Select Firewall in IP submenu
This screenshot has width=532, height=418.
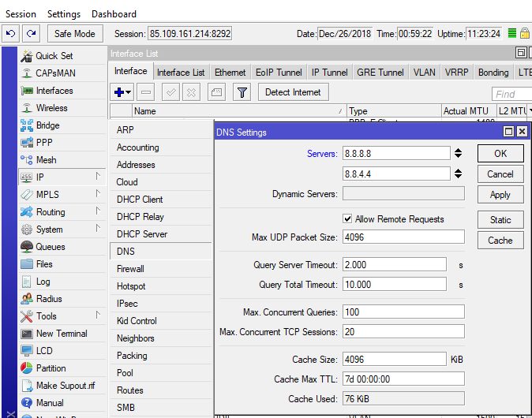pos(161,269)
